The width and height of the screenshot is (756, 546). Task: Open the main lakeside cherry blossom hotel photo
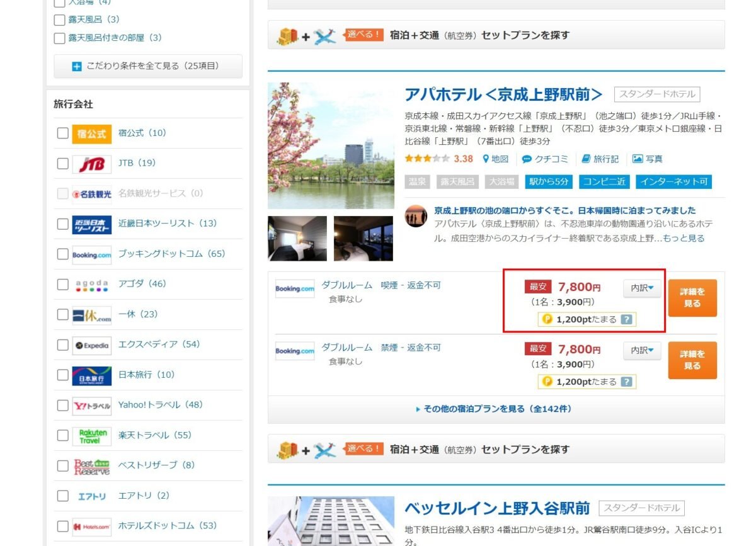tap(331, 146)
